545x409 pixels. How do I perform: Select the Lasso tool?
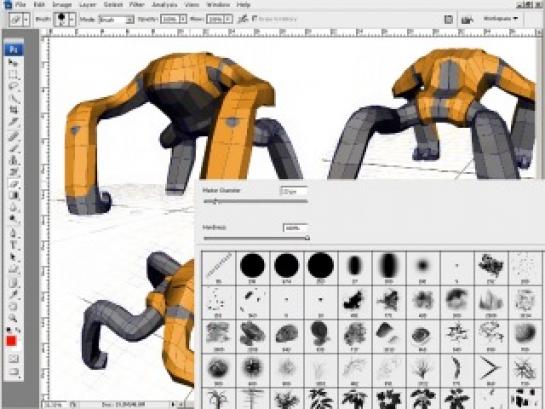tap(13, 86)
